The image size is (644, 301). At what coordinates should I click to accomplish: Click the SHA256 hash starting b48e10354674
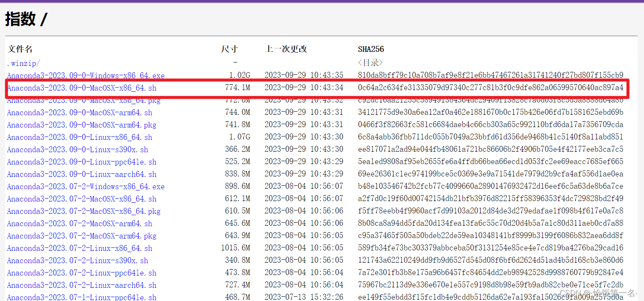(490, 186)
